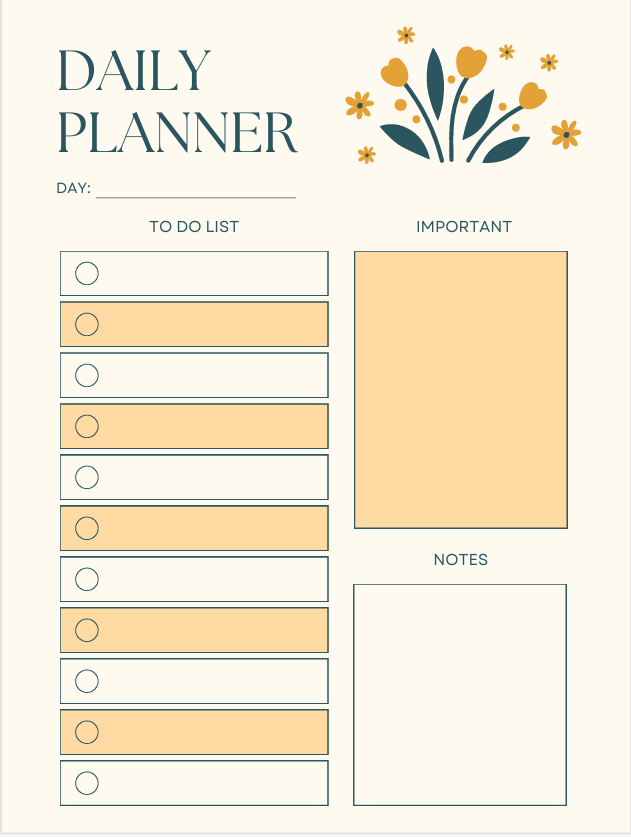Screen dimensions: 631x837
Task: Tick the ninth to-do list circle
Action: coord(87,681)
